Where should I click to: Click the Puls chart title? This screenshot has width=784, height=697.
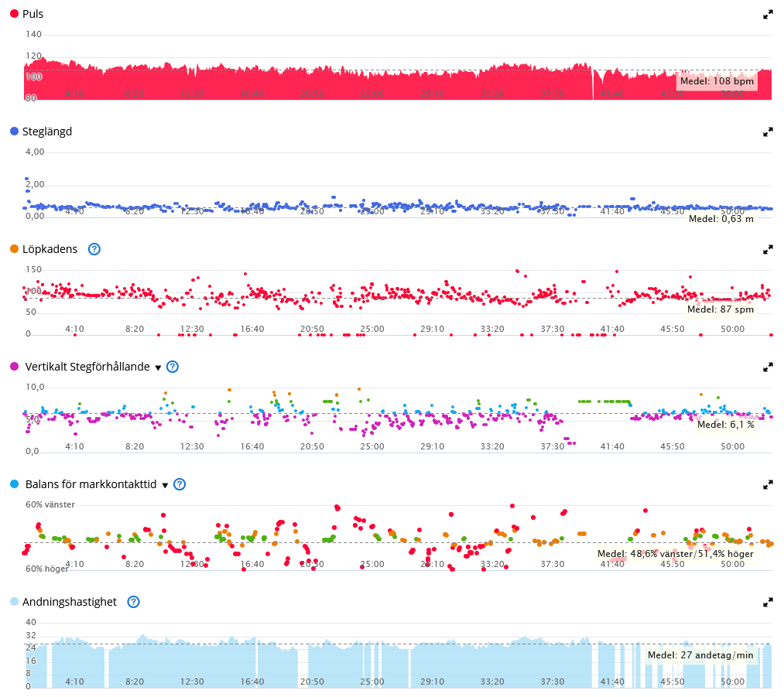(33, 14)
